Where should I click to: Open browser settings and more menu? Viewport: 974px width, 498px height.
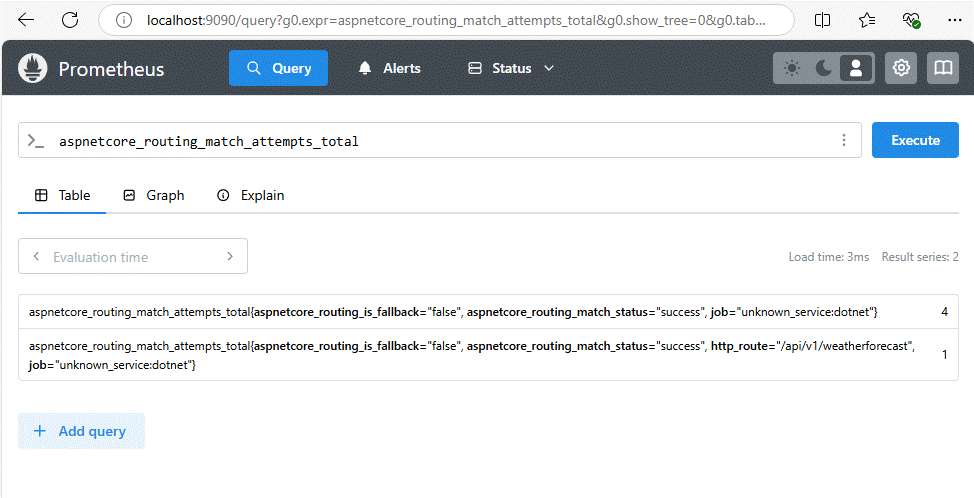tap(955, 20)
